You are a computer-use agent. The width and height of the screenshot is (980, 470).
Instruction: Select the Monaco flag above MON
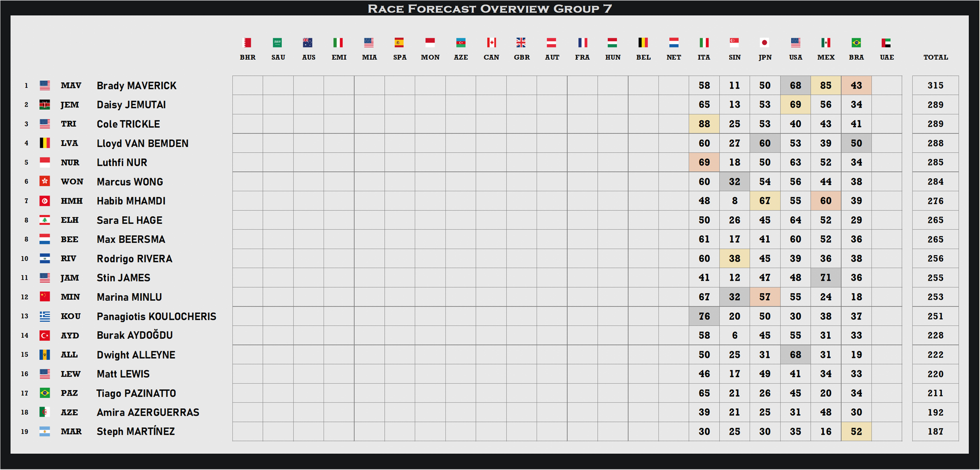click(x=430, y=43)
